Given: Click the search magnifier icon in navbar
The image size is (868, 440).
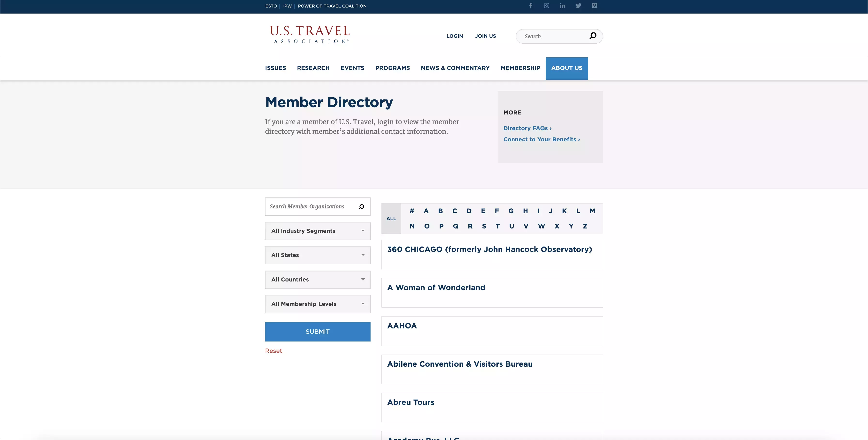Looking at the screenshot, I should 593,35.
